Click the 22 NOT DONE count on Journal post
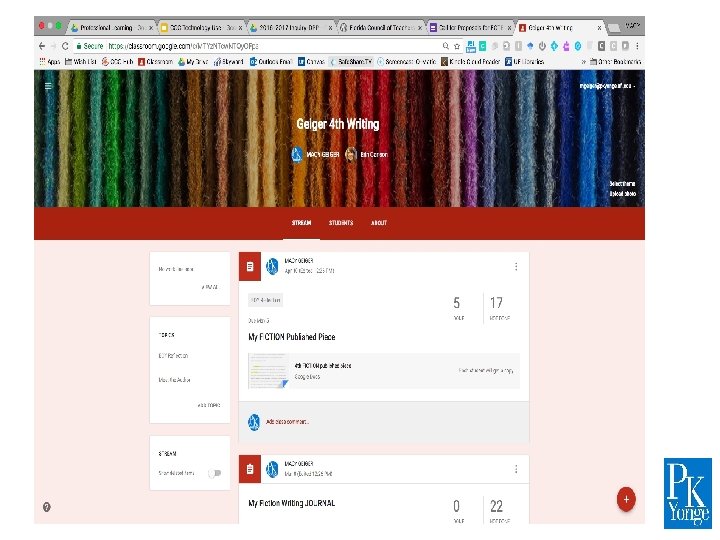The width and height of the screenshot is (720, 540). click(x=498, y=511)
